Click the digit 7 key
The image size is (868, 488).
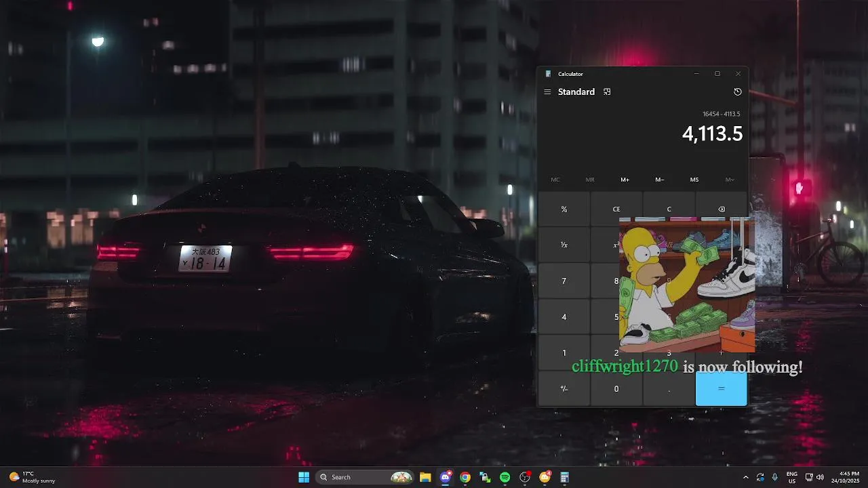pos(564,281)
